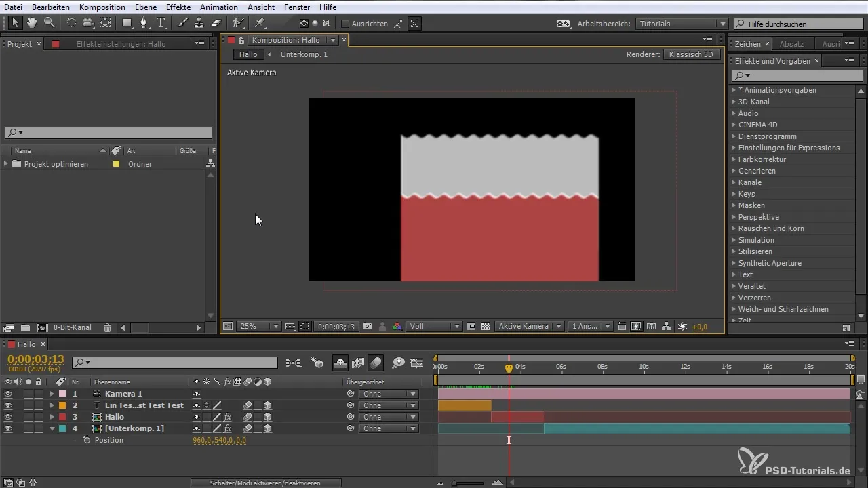The width and height of the screenshot is (868, 488).
Task: Toggle Position stopwatch keyframing
Action: coord(86,440)
